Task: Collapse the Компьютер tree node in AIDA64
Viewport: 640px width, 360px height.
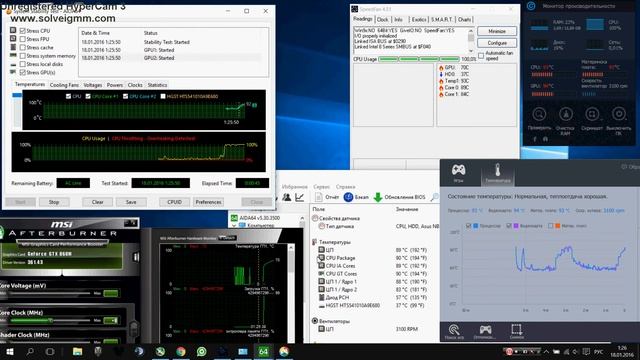Action: (234, 225)
